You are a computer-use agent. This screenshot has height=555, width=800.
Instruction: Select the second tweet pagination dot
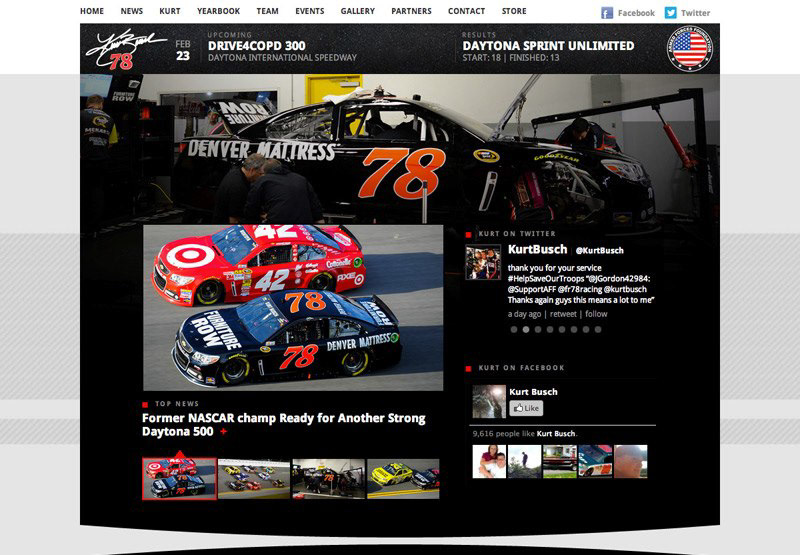tap(526, 330)
